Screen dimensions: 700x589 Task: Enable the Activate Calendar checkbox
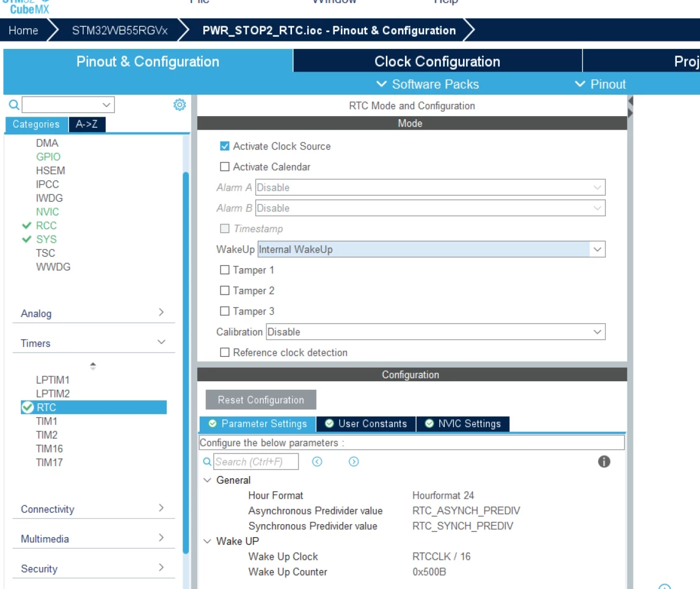pos(225,167)
